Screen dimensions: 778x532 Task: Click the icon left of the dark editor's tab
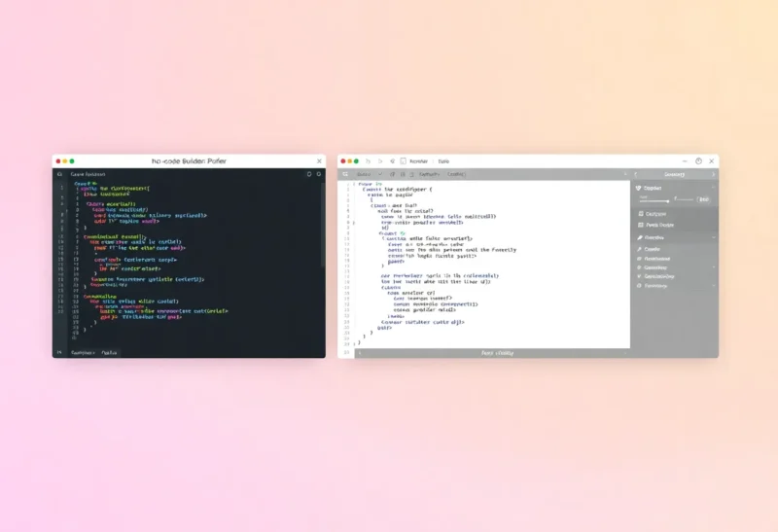[x=59, y=174]
